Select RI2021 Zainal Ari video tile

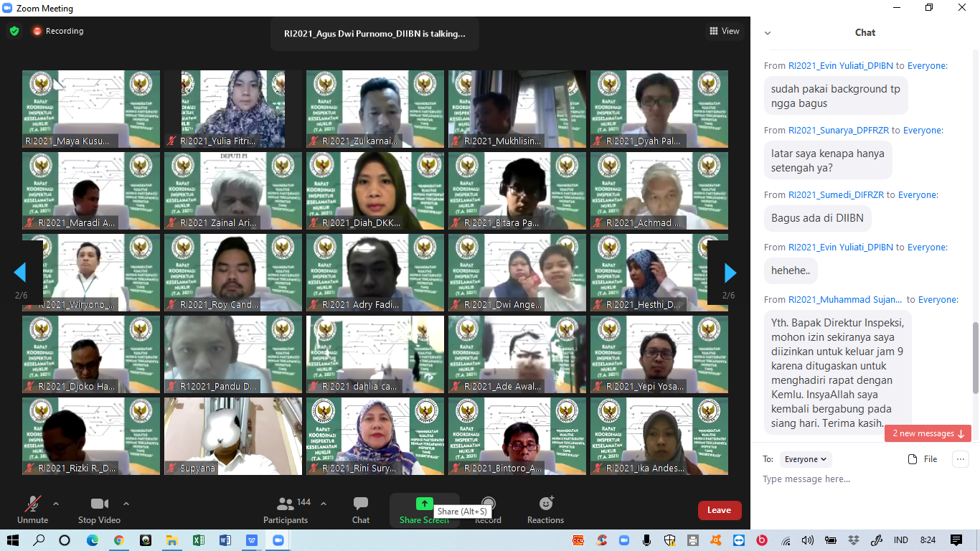233,191
